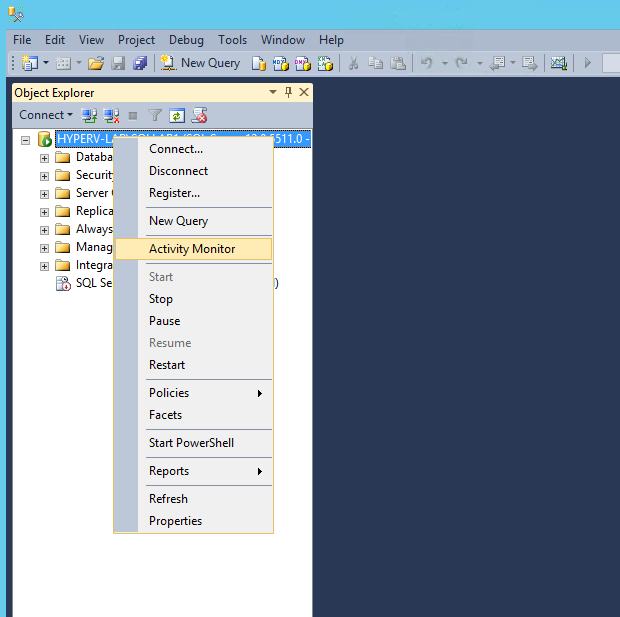Choose Restart from the context menu
Screen dimensions: 620x617
(193, 365)
